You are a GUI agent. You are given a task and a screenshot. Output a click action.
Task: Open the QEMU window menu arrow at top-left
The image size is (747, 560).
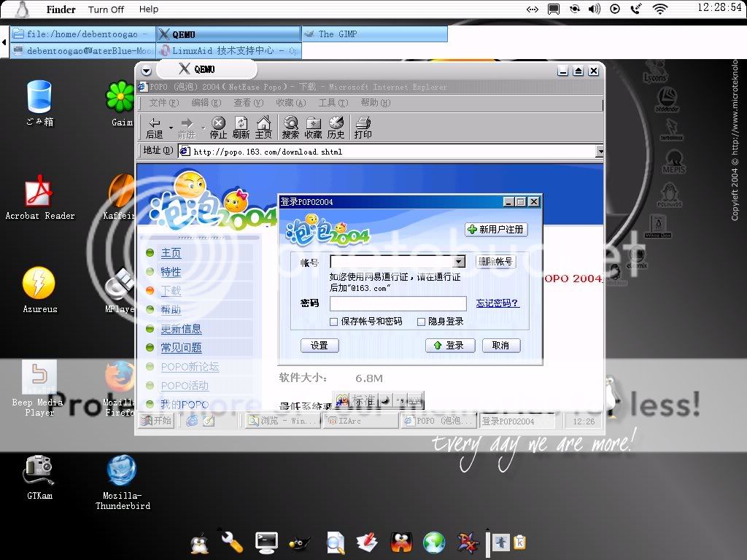(146, 71)
